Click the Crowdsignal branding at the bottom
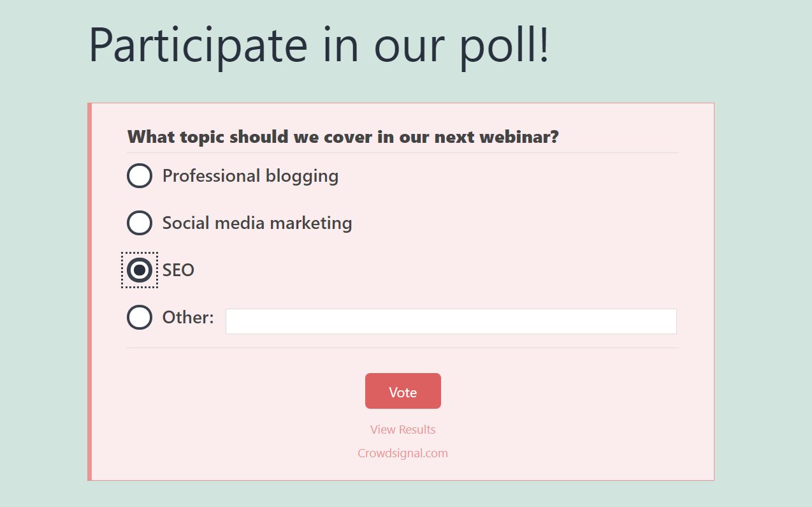The width and height of the screenshot is (812, 507). point(403,453)
